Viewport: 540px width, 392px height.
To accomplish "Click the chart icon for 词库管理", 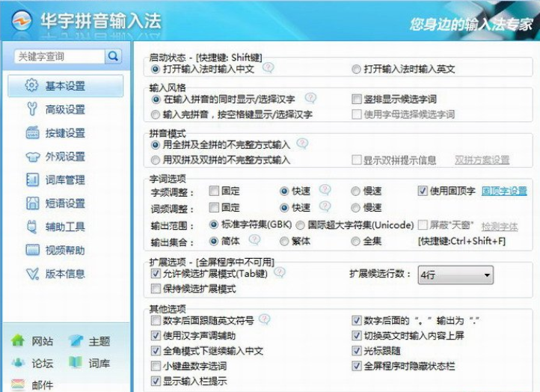I will [32, 180].
